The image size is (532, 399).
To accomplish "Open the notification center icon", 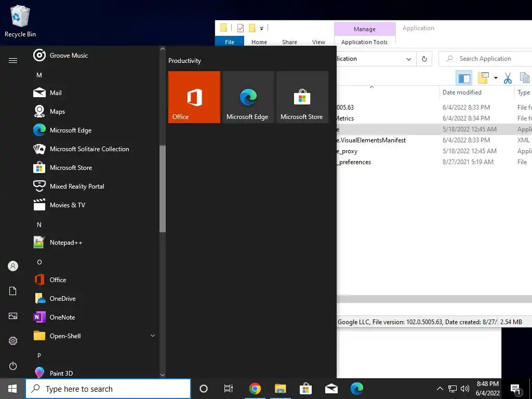I will tap(516, 389).
